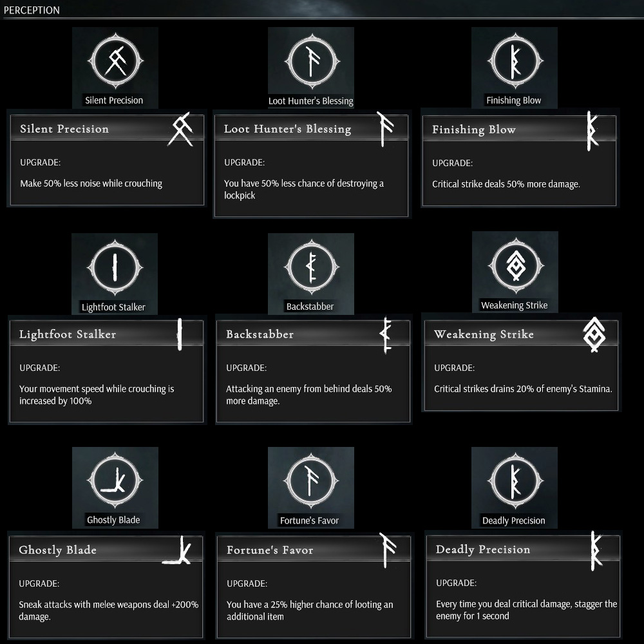
Task: Select the Lightfoot Stalker upgrade description
Action: 97,395
